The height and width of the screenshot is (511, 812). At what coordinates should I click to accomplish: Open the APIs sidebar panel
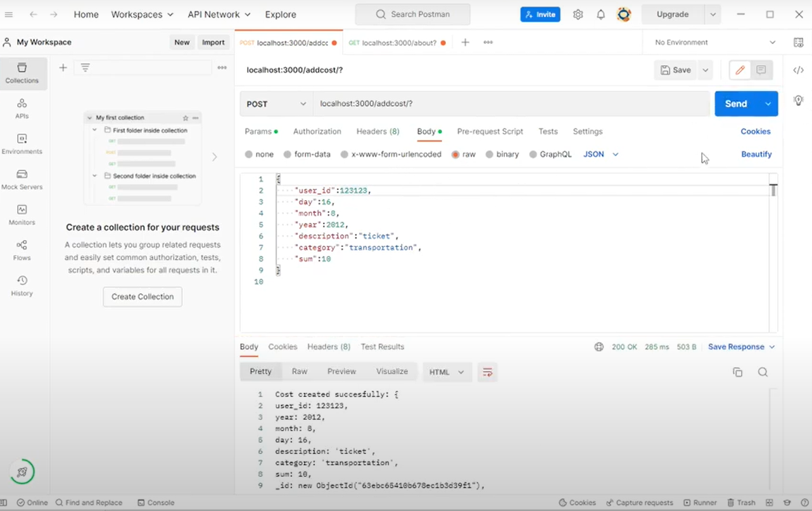22,109
